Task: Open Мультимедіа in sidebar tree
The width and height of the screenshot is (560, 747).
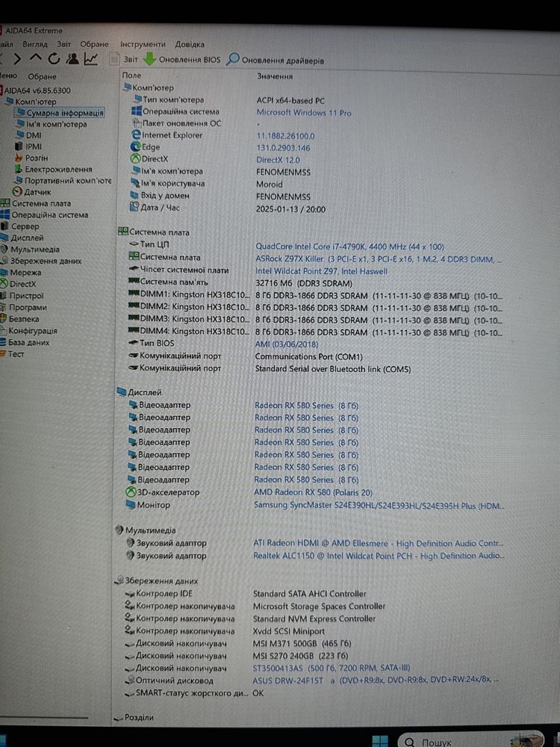Action: click(30, 249)
